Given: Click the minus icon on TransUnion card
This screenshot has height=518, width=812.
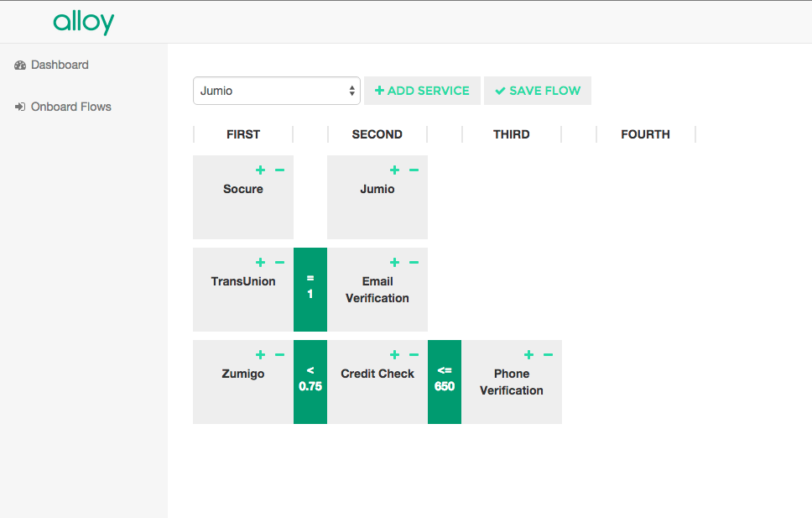Looking at the screenshot, I should (279, 263).
